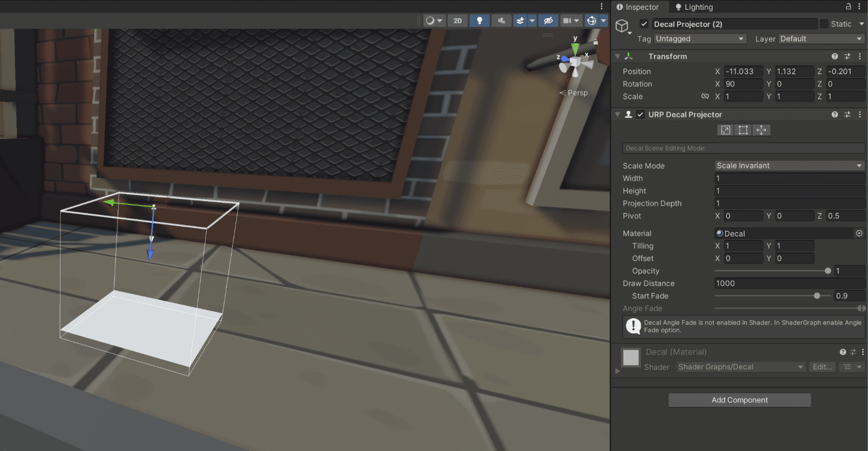The width and height of the screenshot is (868, 451).
Task: Expand the Decal (Material) foldout arrow
Action: coord(617,371)
